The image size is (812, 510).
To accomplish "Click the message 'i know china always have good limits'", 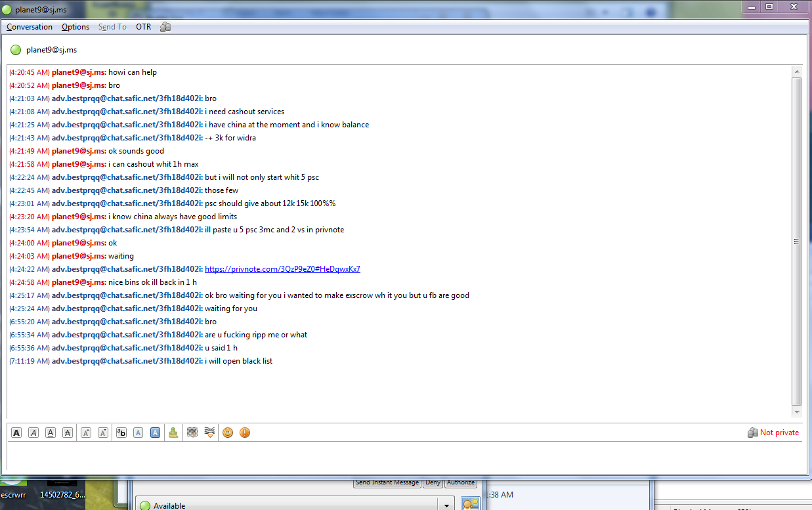I will pyautogui.click(x=173, y=217).
